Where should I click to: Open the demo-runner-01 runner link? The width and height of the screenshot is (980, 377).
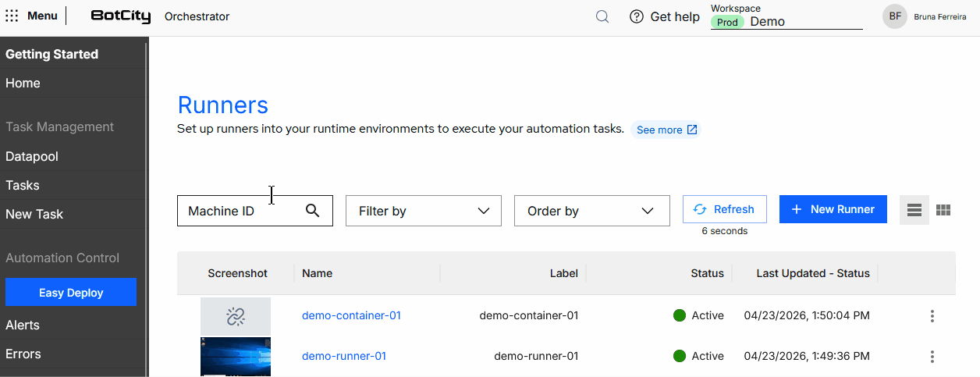coord(344,357)
